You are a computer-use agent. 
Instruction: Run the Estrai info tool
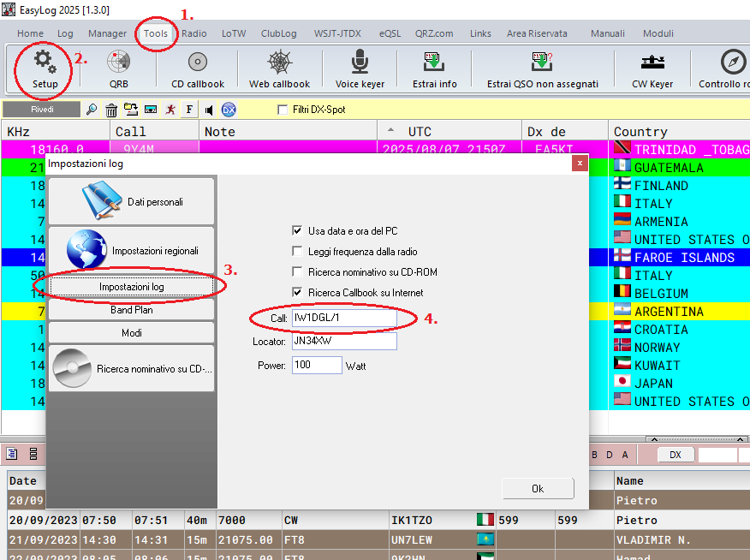coord(434,70)
